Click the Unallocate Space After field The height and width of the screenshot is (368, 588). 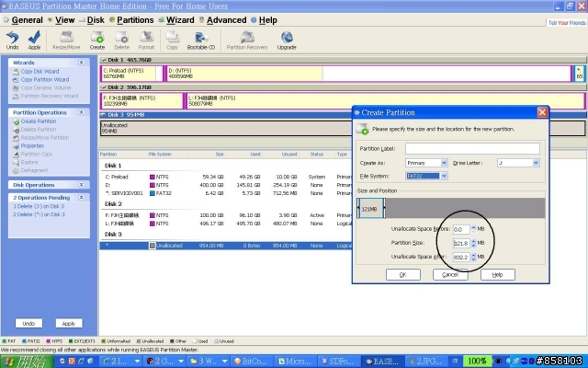461,258
